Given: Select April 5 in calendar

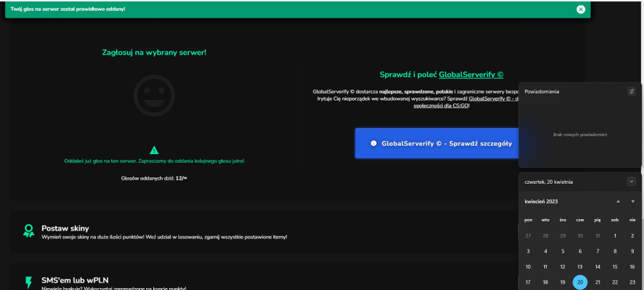Looking at the screenshot, I should (563, 251).
